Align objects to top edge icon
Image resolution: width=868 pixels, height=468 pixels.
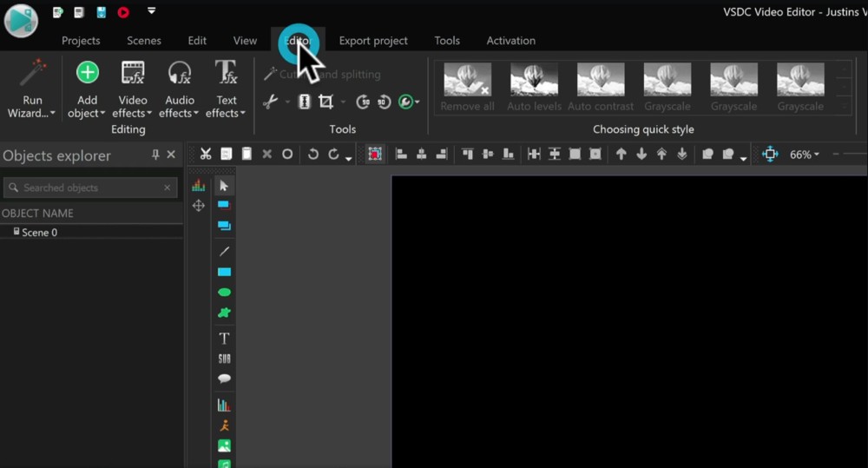pos(468,154)
